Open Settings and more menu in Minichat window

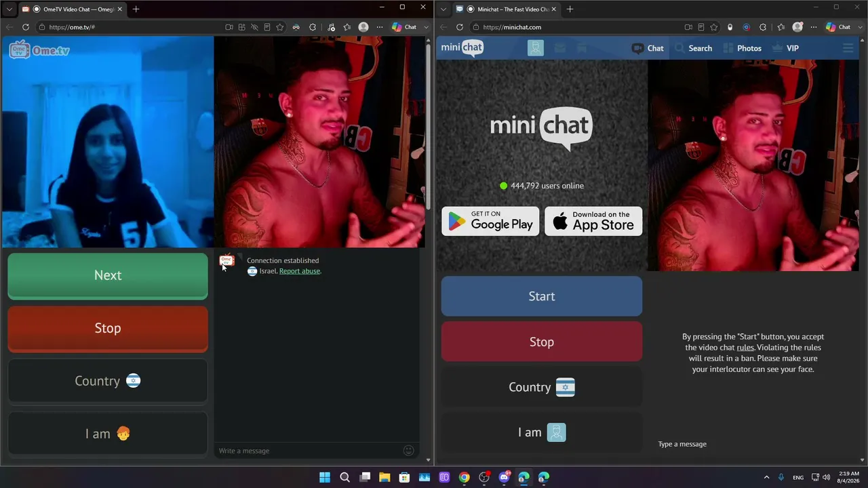[813, 27]
